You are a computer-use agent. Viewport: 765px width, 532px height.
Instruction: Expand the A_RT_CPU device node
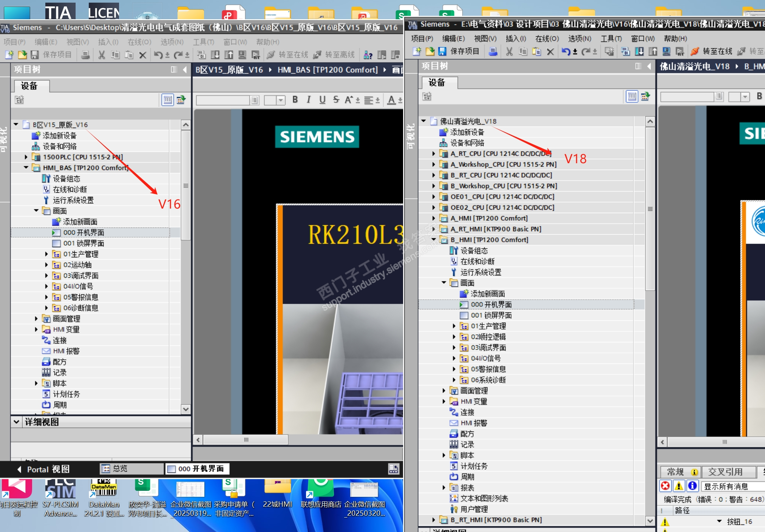(x=434, y=154)
